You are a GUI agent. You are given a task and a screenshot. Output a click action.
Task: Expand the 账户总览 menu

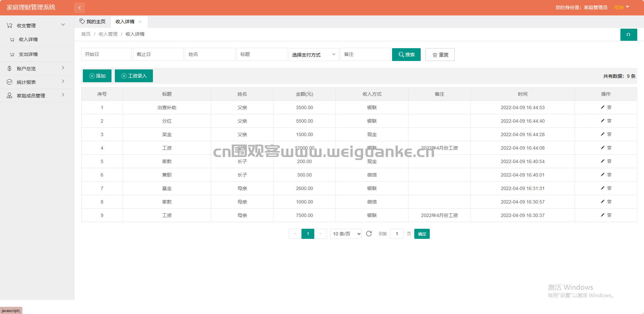37,68
